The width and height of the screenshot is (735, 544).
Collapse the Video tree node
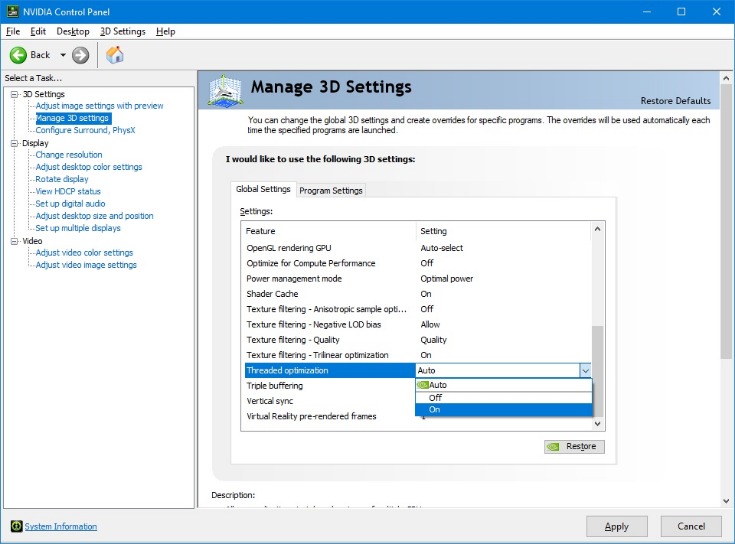14,241
